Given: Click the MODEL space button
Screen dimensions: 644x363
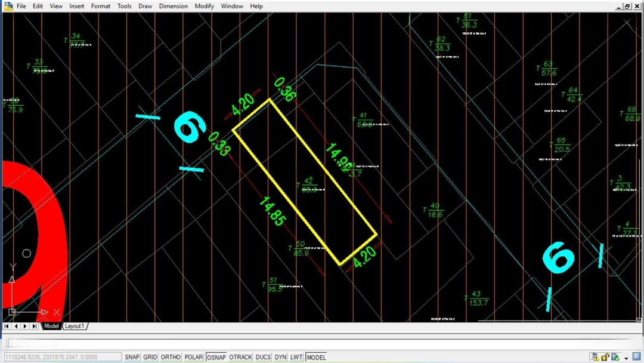Looking at the screenshot, I should [316, 357].
